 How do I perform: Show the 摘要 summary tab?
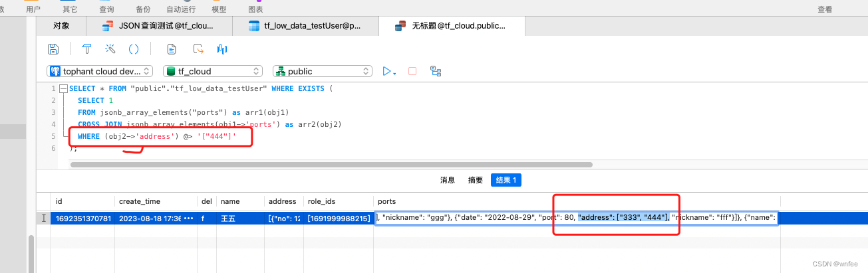pos(476,180)
